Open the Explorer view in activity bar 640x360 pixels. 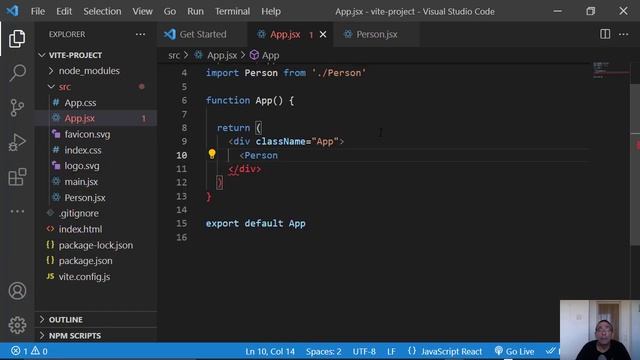pyautogui.click(x=17, y=38)
